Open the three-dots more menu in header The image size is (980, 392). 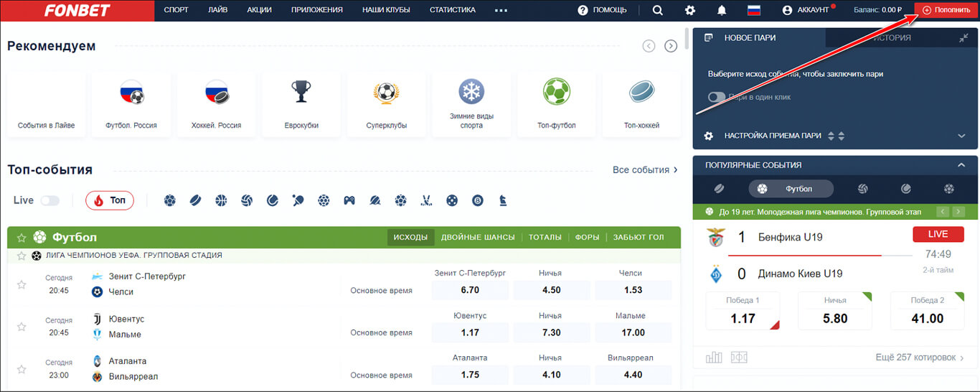pyautogui.click(x=501, y=10)
